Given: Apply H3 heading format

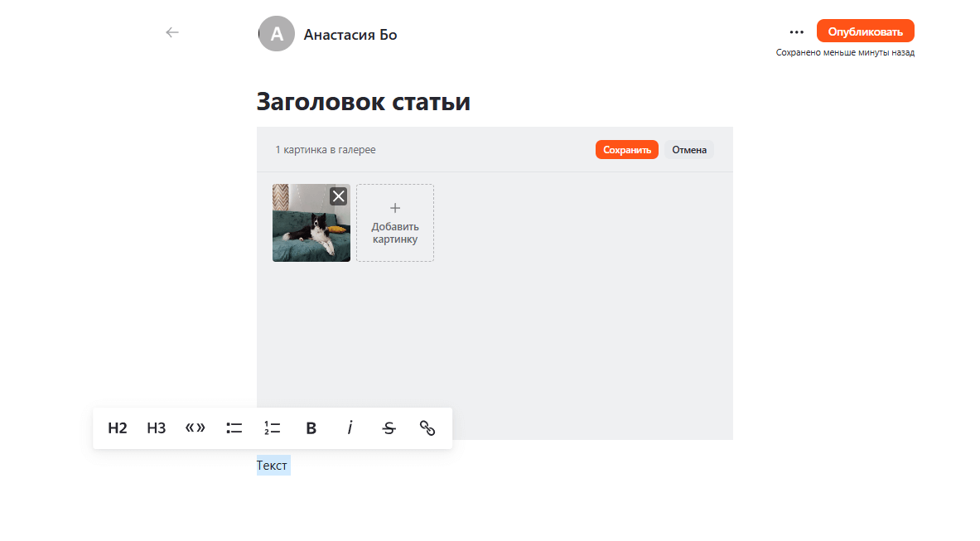Looking at the screenshot, I should click(157, 428).
